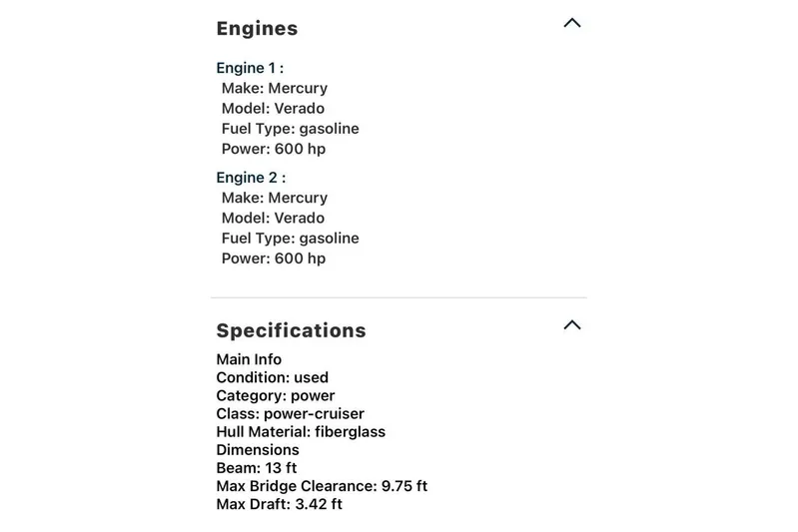The width and height of the screenshot is (798, 532).
Task: Click Engine 1 Fuel Type: gasoline text
Action: 290,129
